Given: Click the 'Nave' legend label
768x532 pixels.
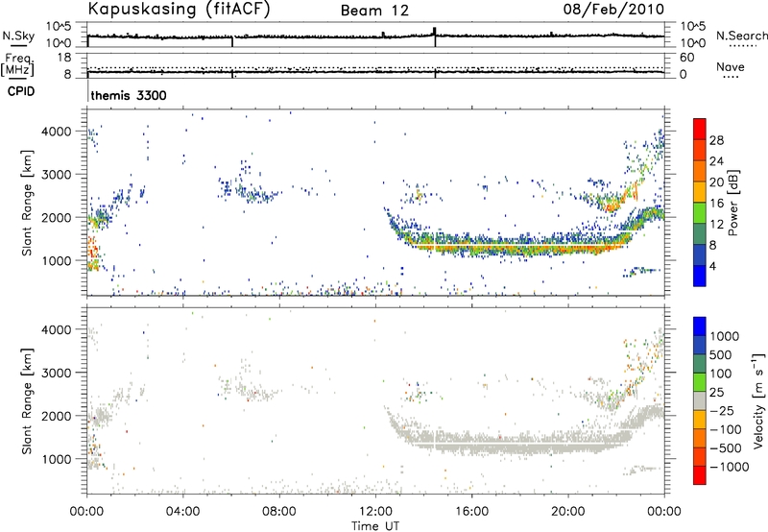Looking at the screenshot, I should click(731, 66).
